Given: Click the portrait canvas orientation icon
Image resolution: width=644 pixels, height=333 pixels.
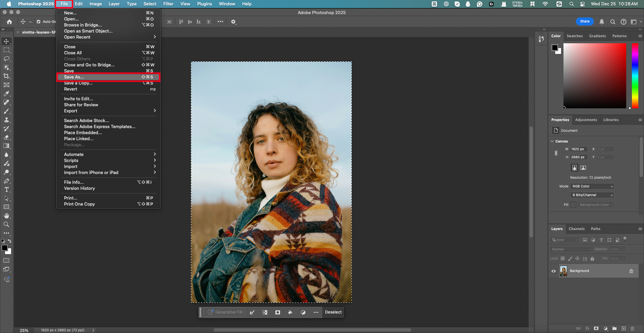Looking at the screenshot, I should click(574, 168).
